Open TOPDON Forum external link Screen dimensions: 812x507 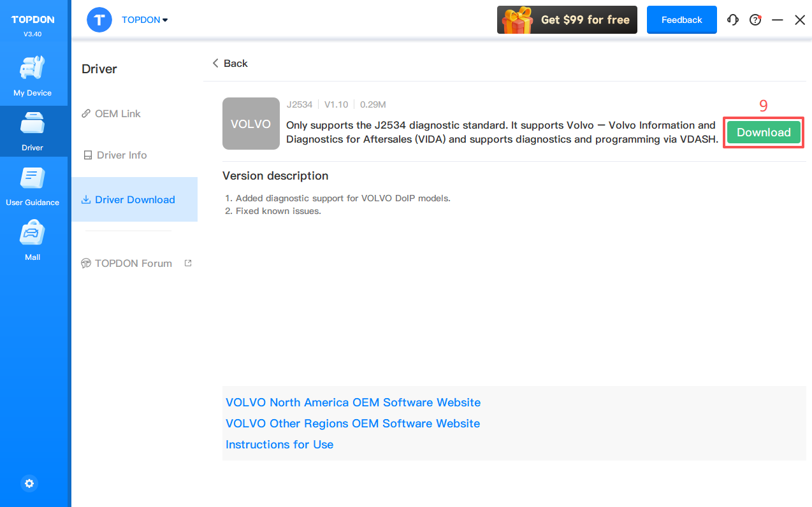133,263
